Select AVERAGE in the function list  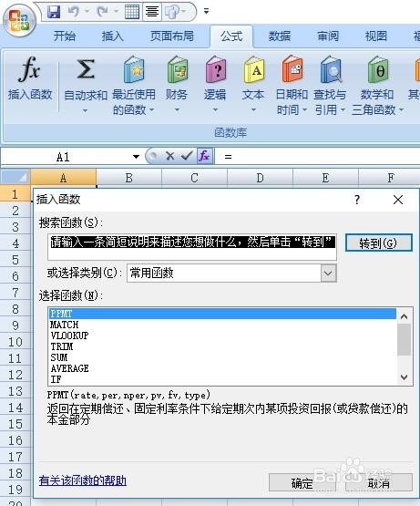pos(222,368)
